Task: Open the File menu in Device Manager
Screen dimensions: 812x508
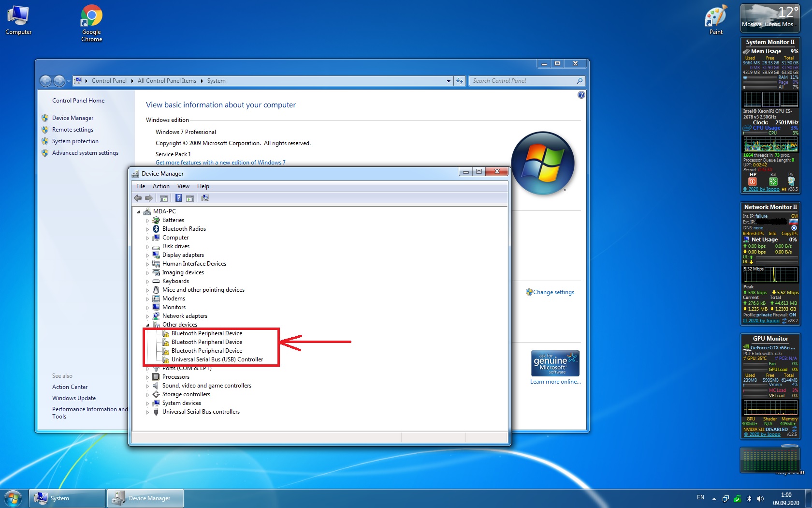Action: (141, 186)
